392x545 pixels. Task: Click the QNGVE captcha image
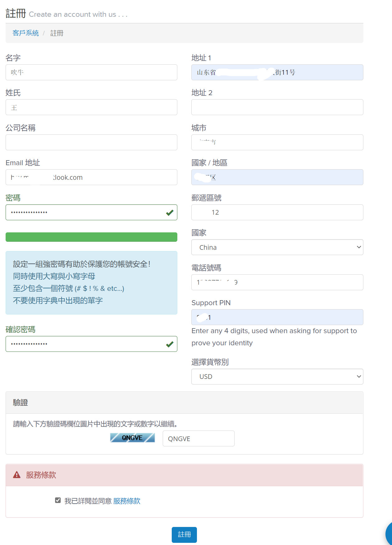coord(132,438)
